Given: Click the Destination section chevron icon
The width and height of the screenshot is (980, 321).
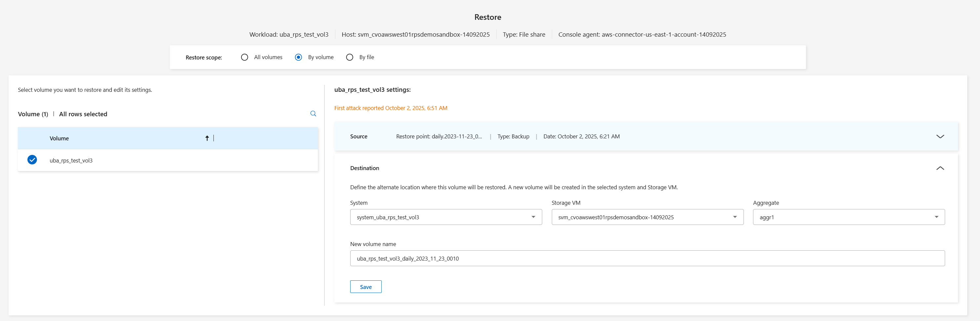Looking at the screenshot, I should [x=940, y=168].
